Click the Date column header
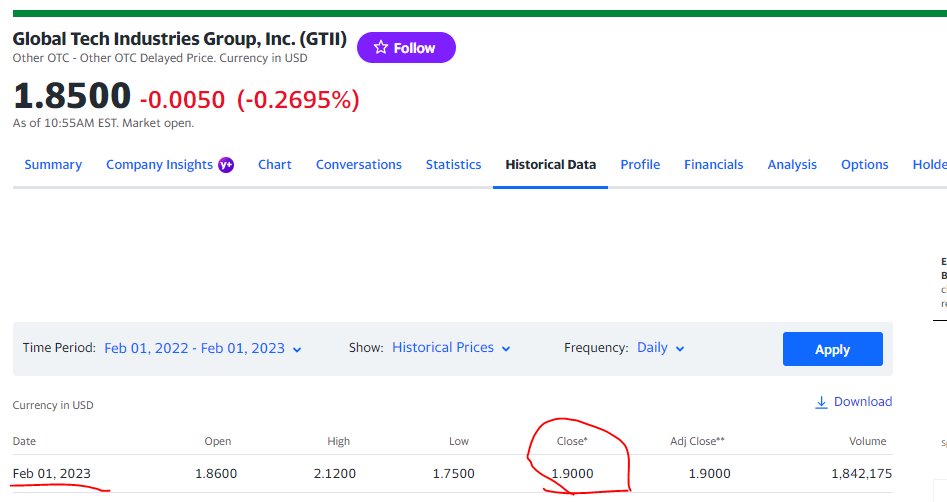 [24, 441]
